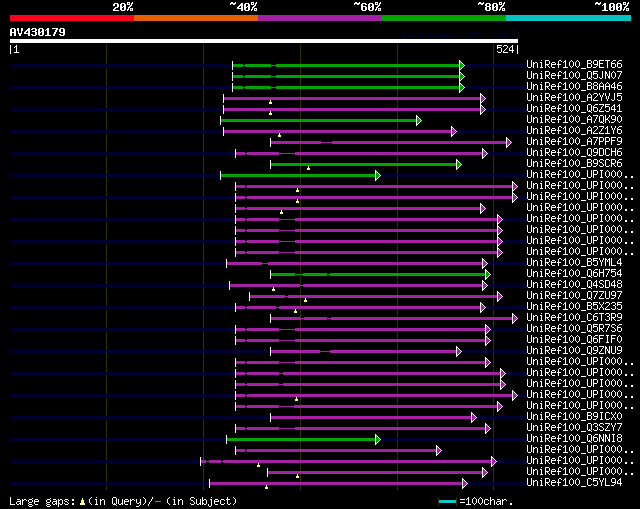Screen dimensions: 640x509
Task: Click the cyan 100char scale bar
Action: (x=447, y=502)
